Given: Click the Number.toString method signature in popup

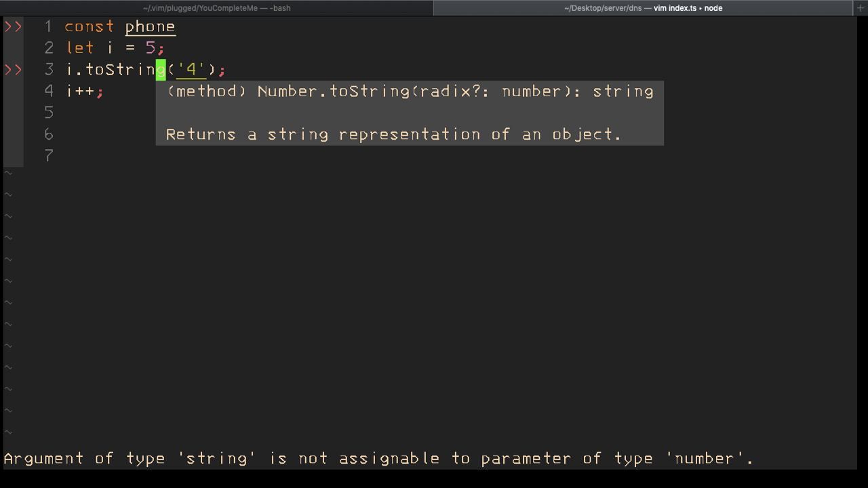Looking at the screenshot, I should [410, 91].
